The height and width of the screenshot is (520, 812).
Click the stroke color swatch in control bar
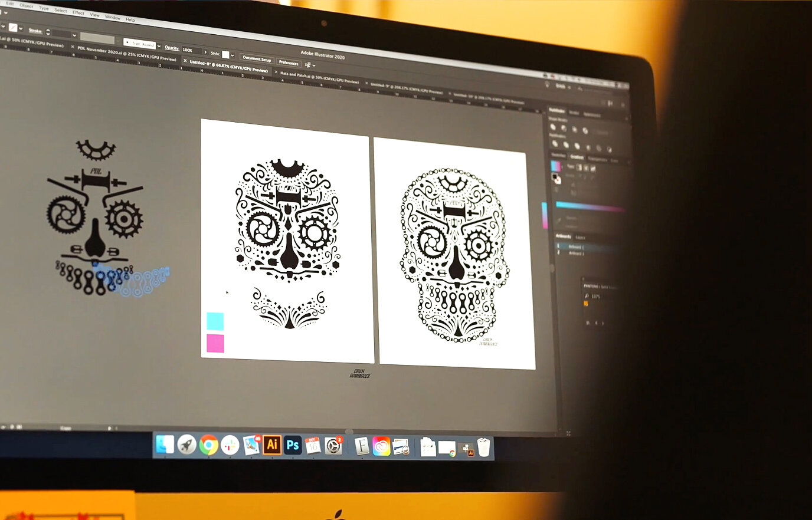click(13, 28)
